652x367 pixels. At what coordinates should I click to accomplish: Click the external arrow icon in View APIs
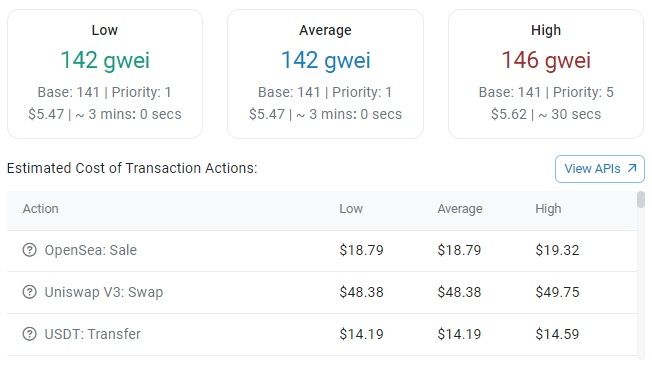point(632,168)
